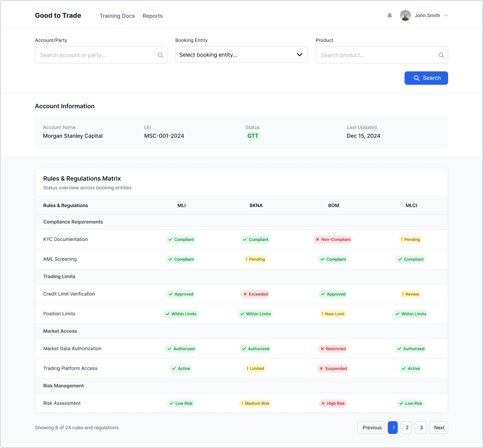Viewport: 483px width, 448px height.
Task: Click the magnifier icon in Product field
Action: [441, 55]
